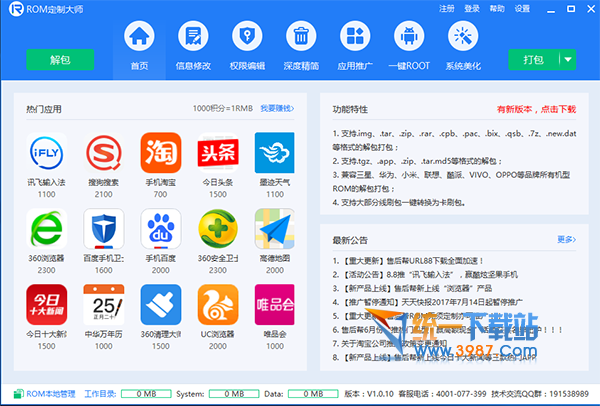Select the 讯飞输入法 iFLY app icon

(47, 153)
